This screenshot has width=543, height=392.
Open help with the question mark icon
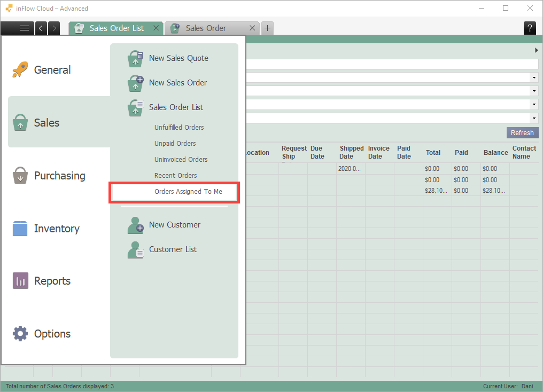click(x=530, y=28)
